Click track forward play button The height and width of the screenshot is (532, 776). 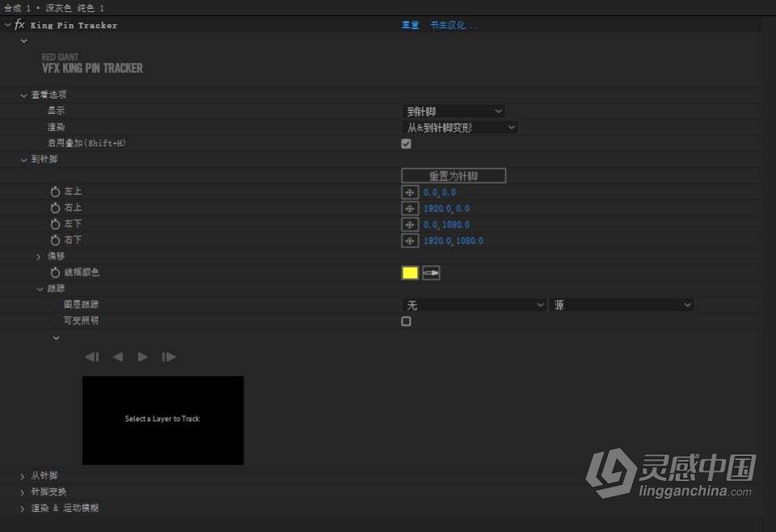click(x=142, y=357)
